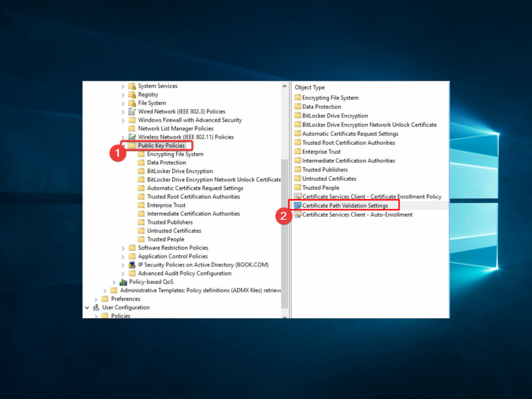This screenshot has height=399, width=532.
Task: Select Intermediate Certification Authorities in tree
Action: click(193, 214)
